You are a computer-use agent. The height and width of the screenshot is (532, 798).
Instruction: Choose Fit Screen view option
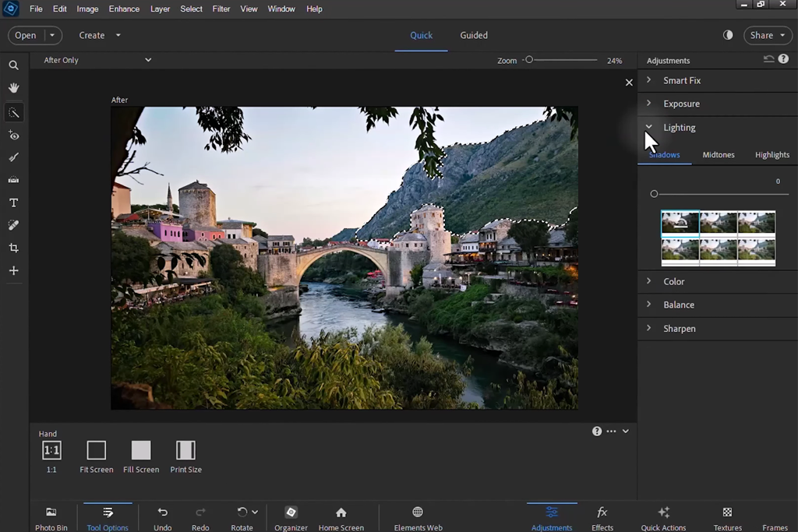pyautogui.click(x=96, y=456)
